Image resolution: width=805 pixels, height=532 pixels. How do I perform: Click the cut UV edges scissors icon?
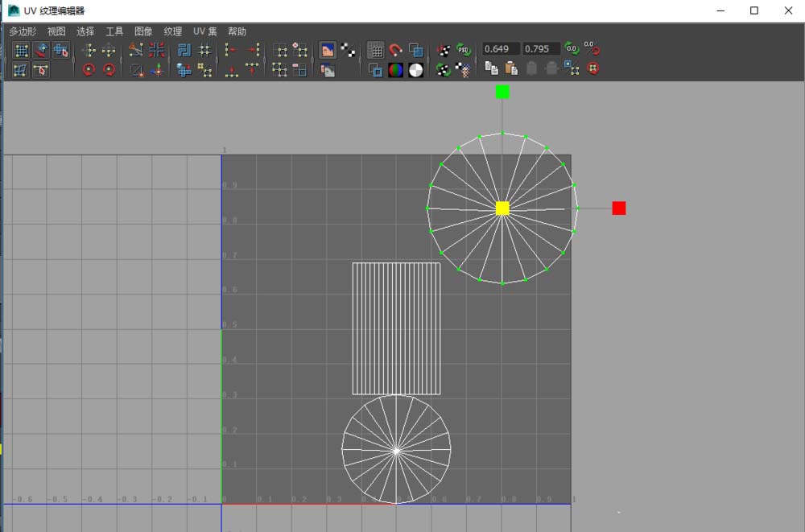(x=137, y=50)
